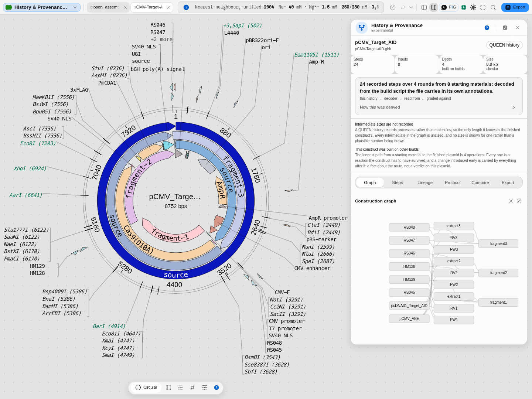Click the '+2 more' label under RS047

[161, 39]
